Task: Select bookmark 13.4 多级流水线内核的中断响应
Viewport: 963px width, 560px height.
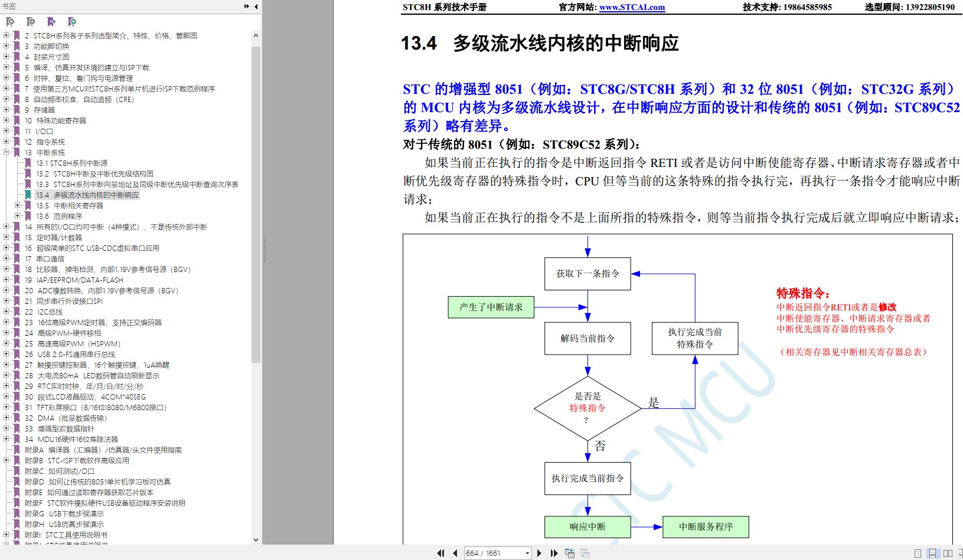Action: coord(87,195)
